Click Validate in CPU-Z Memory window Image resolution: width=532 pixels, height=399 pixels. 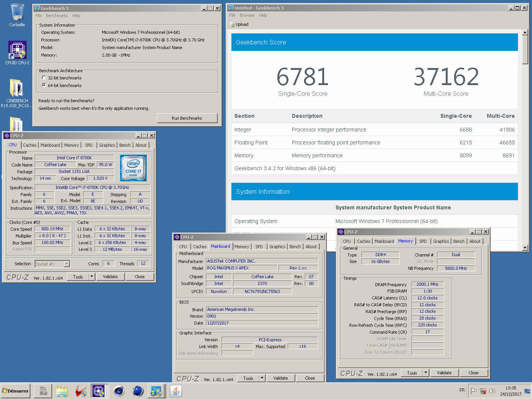pyautogui.click(x=444, y=373)
